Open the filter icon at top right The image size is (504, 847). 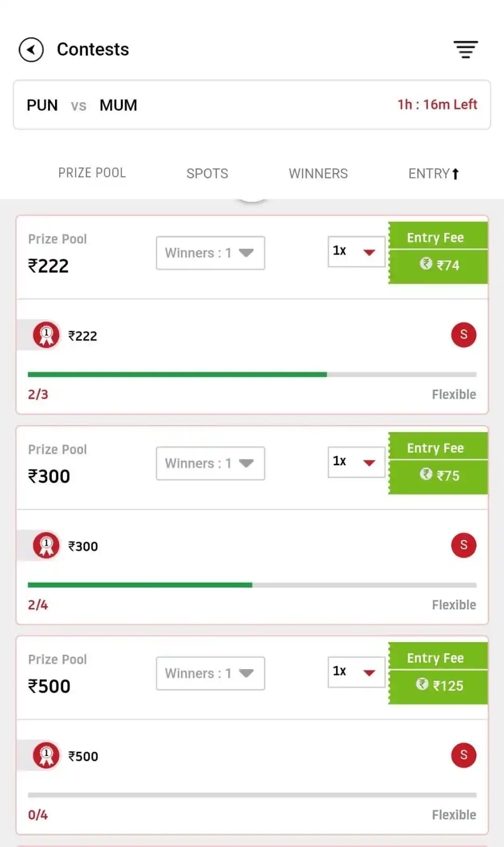[x=466, y=50]
